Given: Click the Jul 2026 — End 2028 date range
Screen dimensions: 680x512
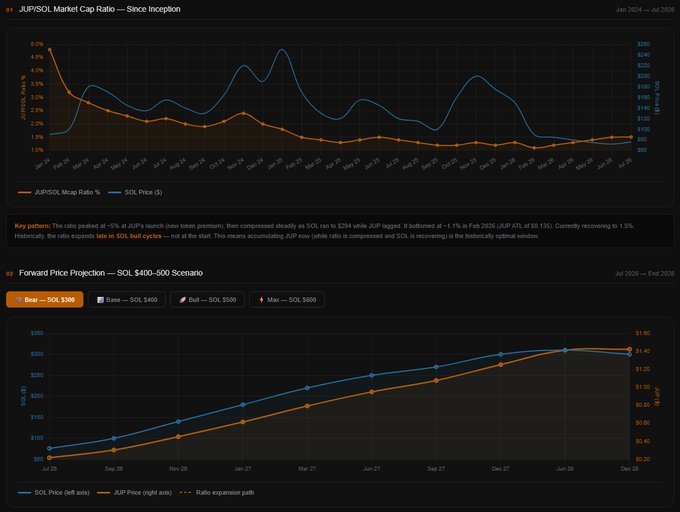Looking at the screenshot, I should pyautogui.click(x=644, y=274).
